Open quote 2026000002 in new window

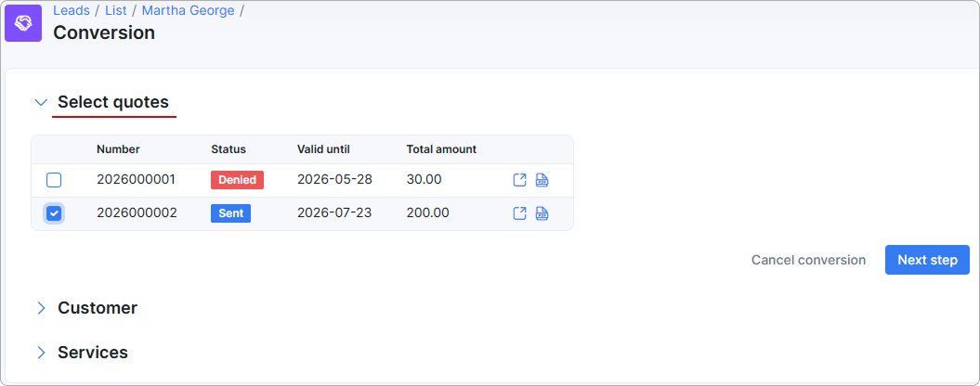519,213
